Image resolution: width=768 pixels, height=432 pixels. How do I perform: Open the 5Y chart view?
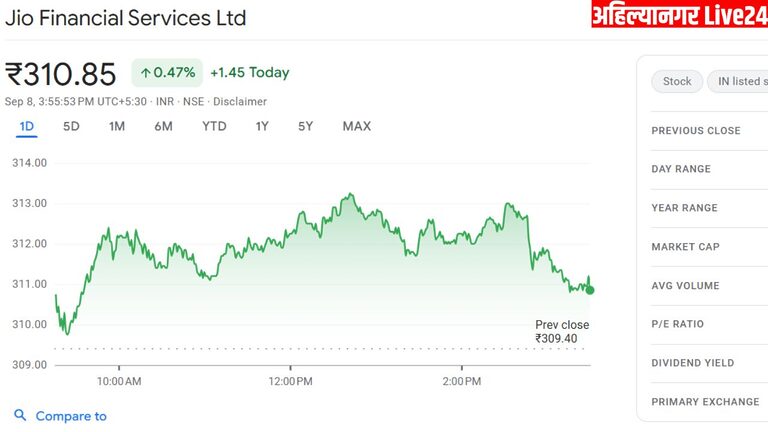tap(306, 126)
